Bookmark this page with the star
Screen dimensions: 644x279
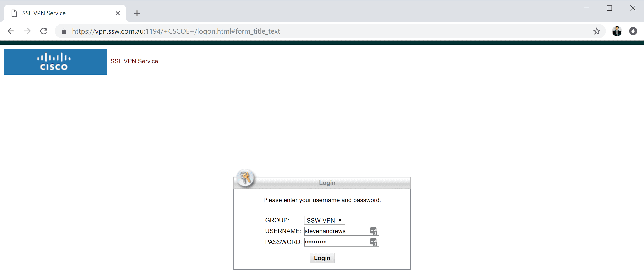click(x=597, y=31)
